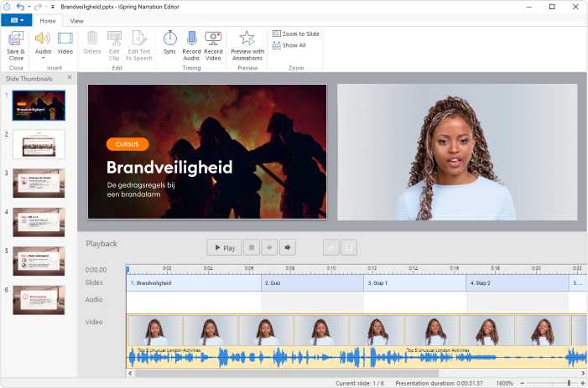
Task: Click the timeline zoom slider handle
Action: (569, 383)
